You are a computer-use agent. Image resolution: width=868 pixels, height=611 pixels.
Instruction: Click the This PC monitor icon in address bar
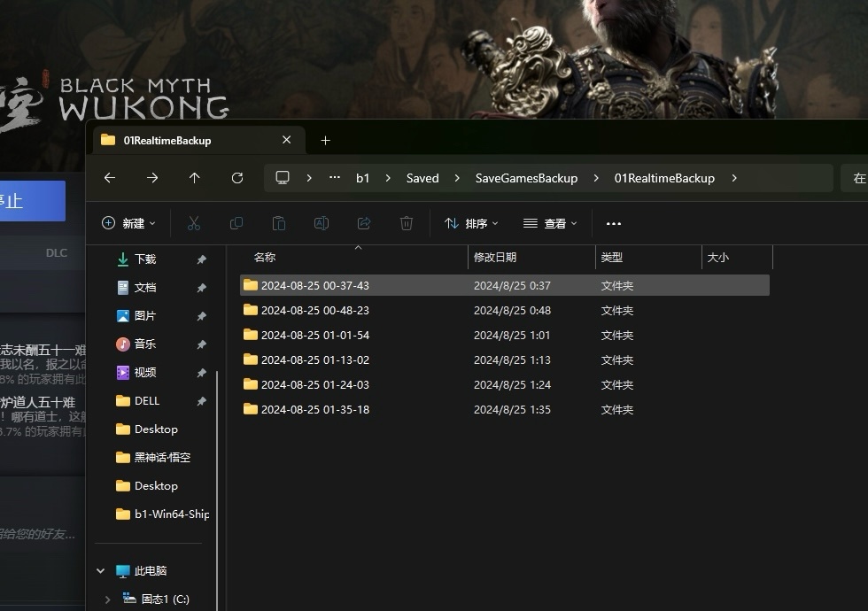point(283,178)
